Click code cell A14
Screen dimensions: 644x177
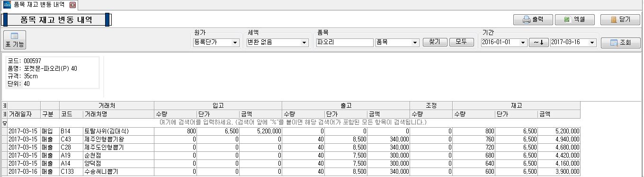pyautogui.click(x=71, y=163)
